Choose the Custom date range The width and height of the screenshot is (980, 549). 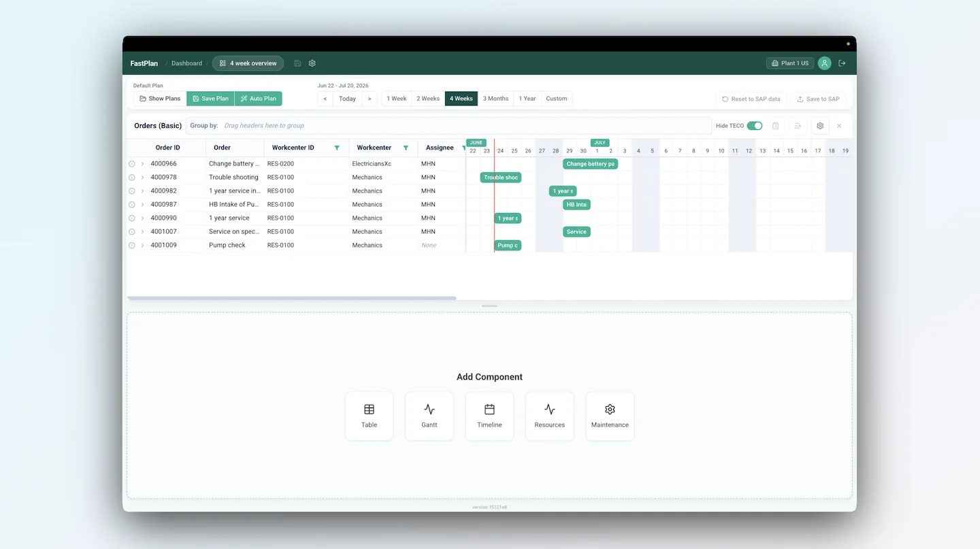pos(557,99)
